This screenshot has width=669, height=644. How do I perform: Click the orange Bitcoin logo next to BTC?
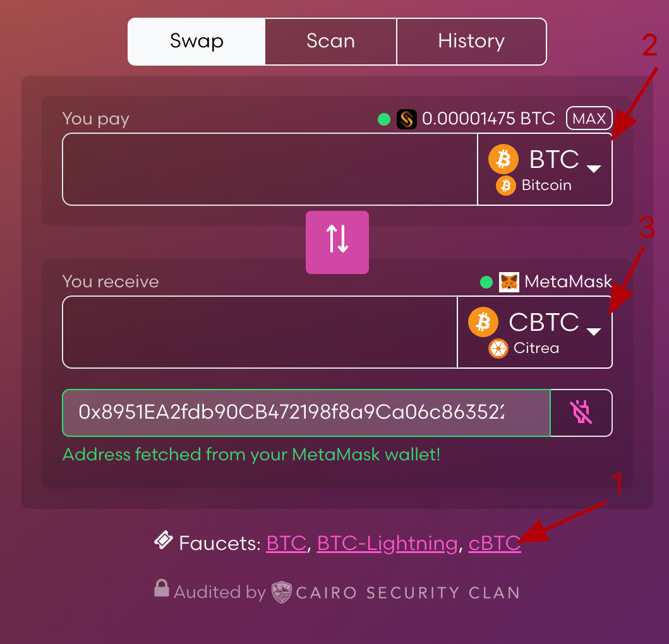[503, 159]
